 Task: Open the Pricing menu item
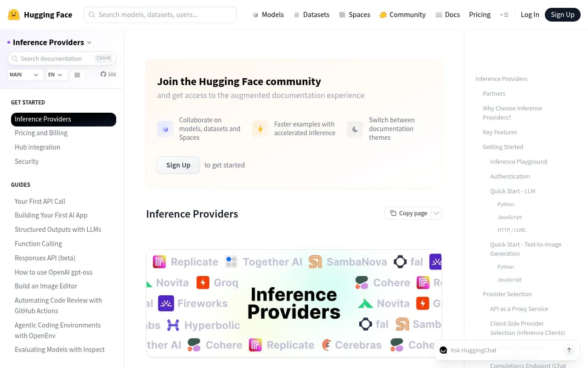click(x=480, y=14)
